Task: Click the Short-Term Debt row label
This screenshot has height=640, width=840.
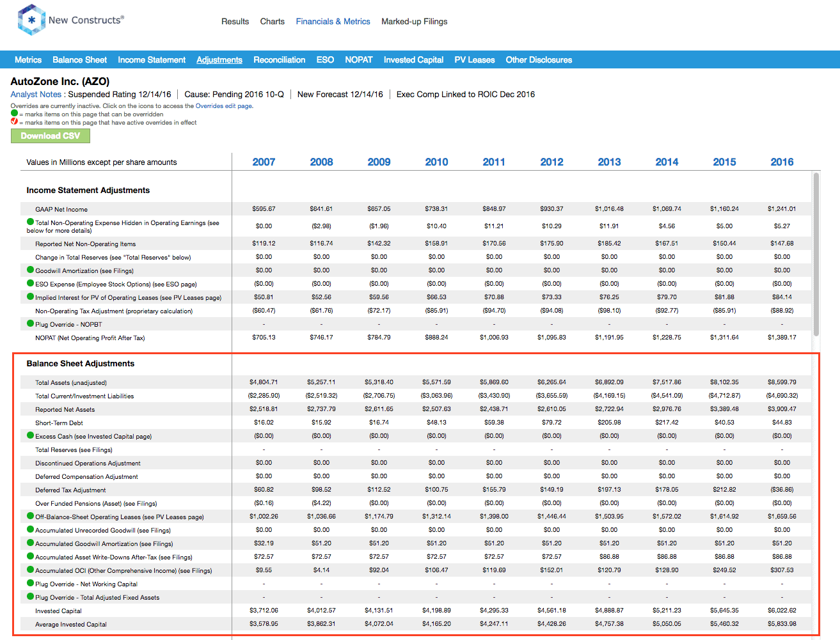Action: 59,423
